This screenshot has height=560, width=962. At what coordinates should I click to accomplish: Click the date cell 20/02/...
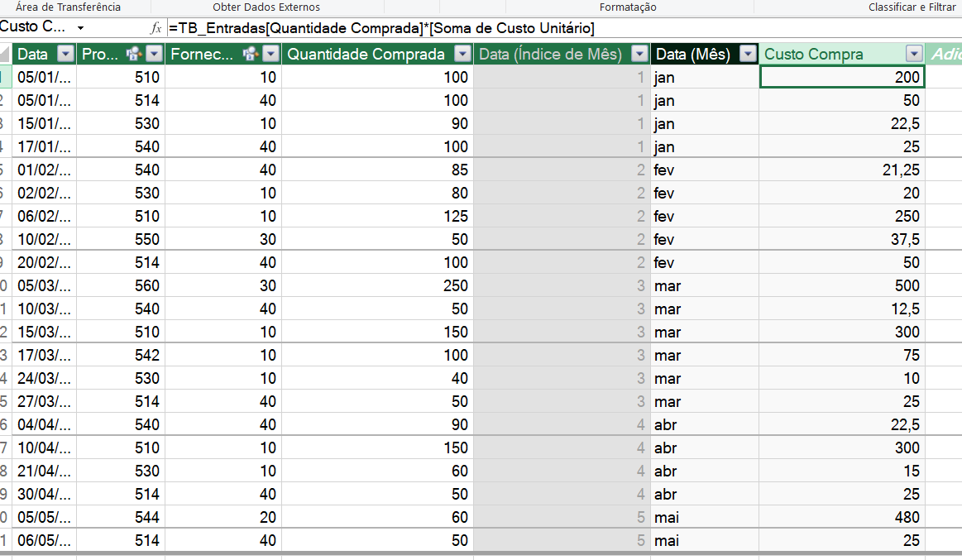pos(44,262)
